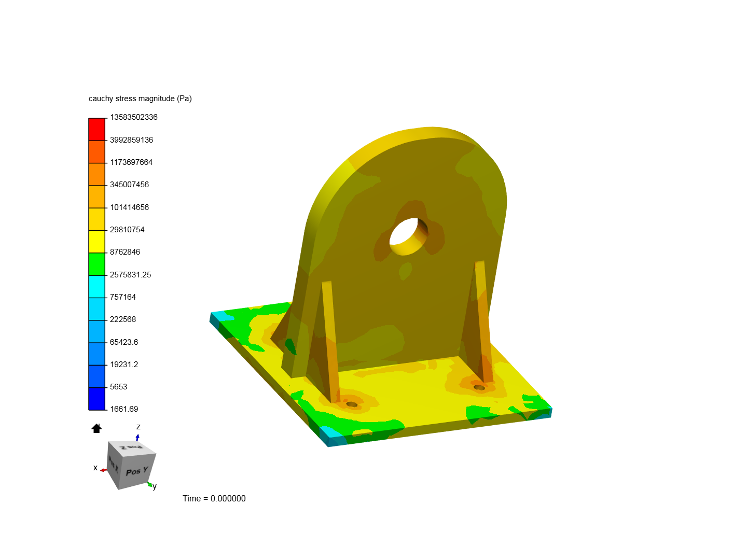Click the 'Time = 0.000000' label
Viewport: 747px width, 560px height.
pos(214,498)
